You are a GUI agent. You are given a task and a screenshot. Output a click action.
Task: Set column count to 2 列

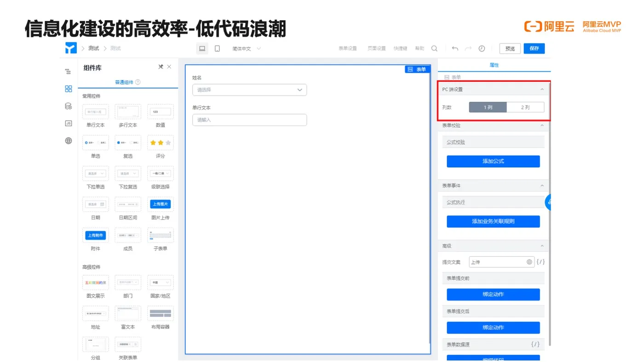click(525, 107)
